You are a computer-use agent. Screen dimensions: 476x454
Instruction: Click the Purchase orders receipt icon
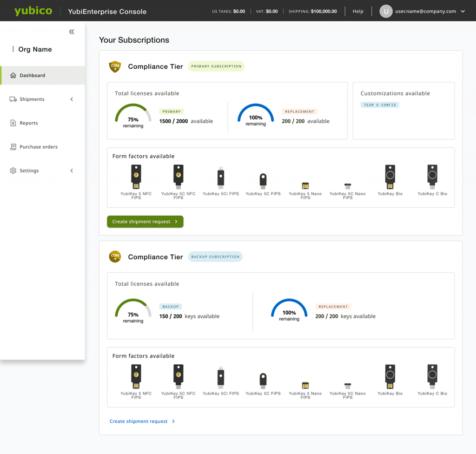click(13, 147)
